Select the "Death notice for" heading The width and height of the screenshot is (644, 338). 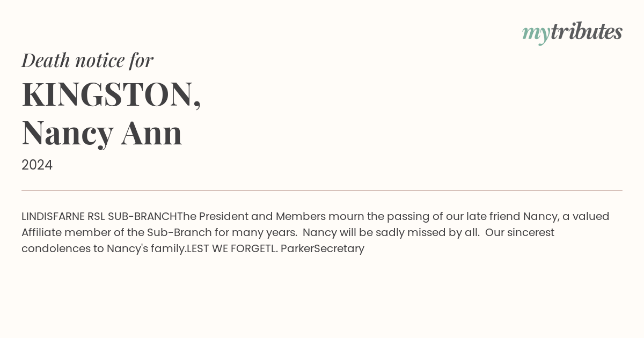87,60
